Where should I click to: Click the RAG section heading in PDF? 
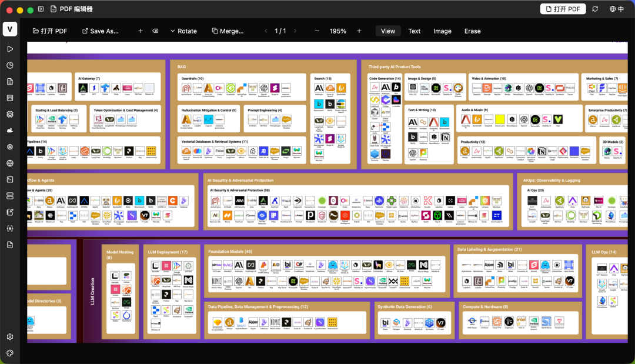click(182, 67)
